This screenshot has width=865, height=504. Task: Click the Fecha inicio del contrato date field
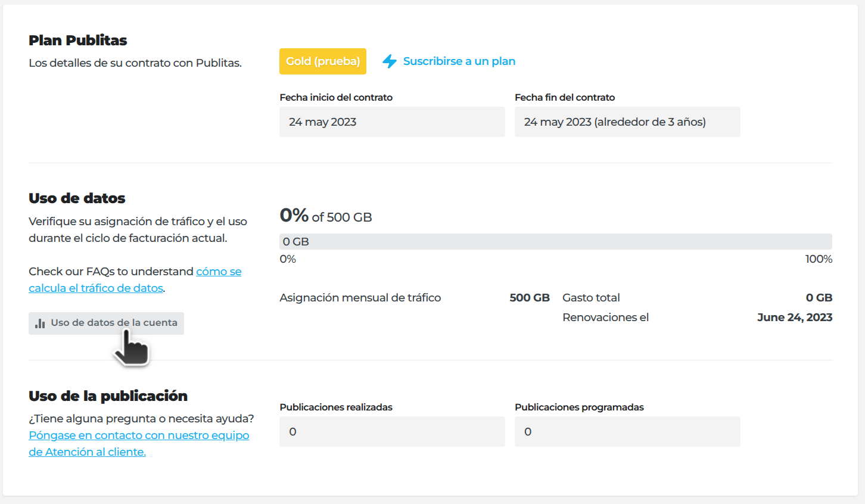392,122
